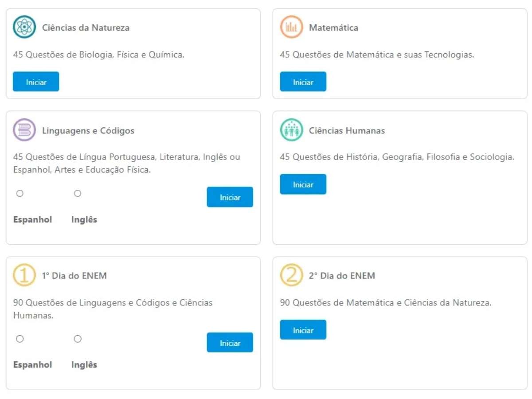The height and width of the screenshot is (399, 532).
Task: Click Iniciar under Matemática
Action: pyautogui.click(x=303, y=82)
